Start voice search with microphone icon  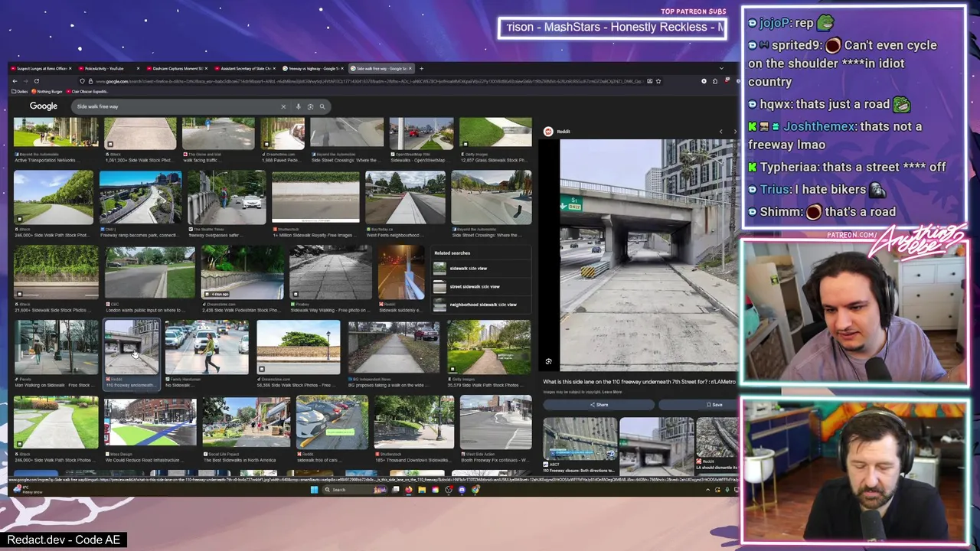pos(298,106)
